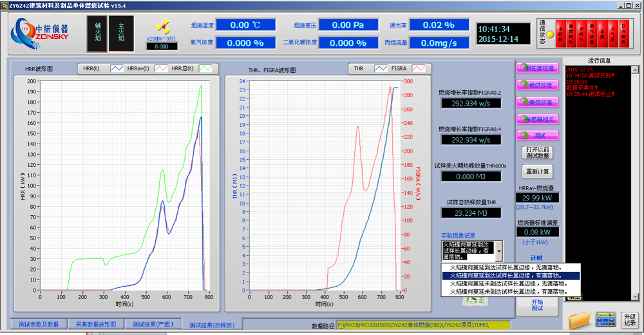
Task: Click the red 主控板 status indicator
Action: [561, 33]
